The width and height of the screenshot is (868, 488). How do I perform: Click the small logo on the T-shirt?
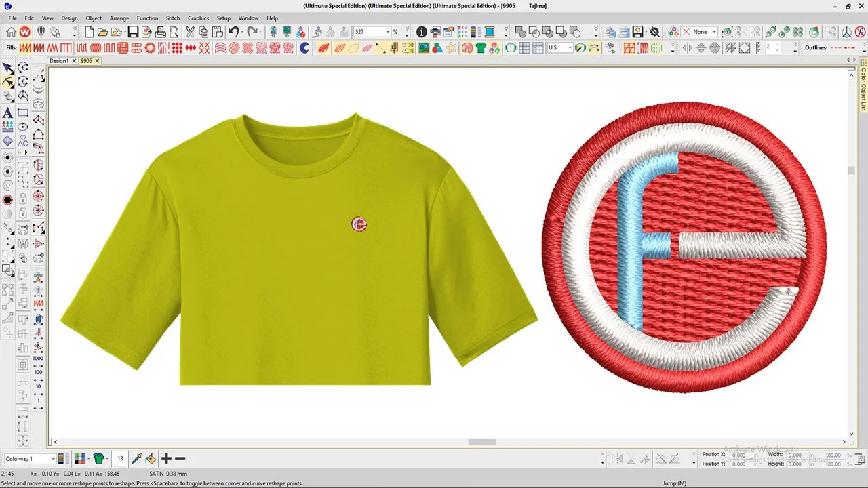(x=359, y=224)
